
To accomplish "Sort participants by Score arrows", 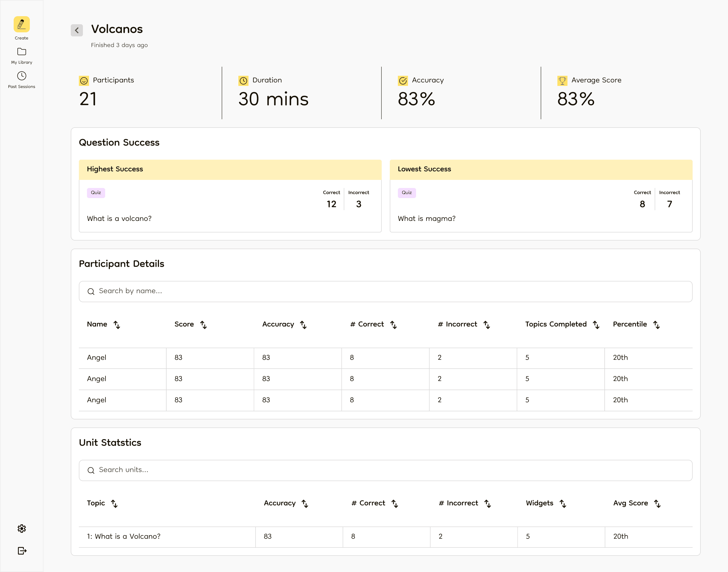I will click(x=203, y=324).
